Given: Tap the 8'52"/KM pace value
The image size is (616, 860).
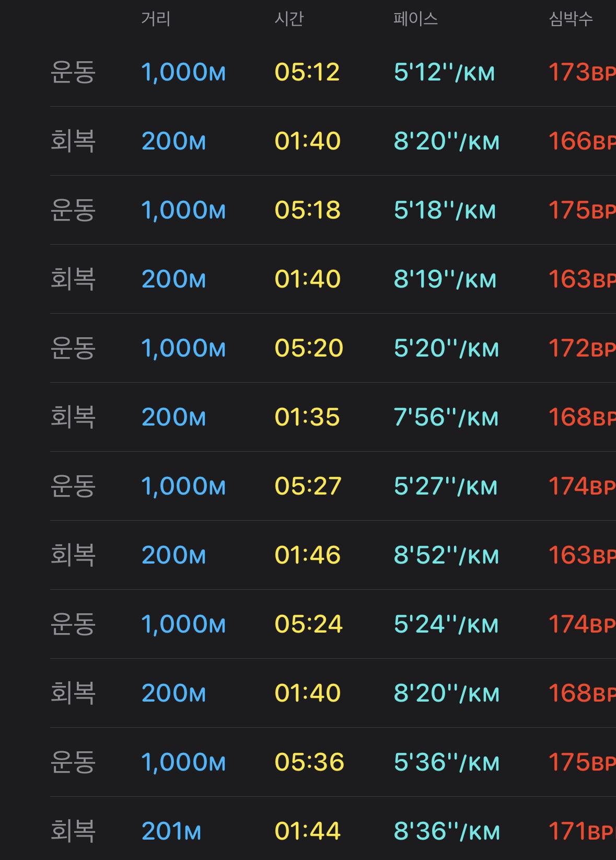Looking at the screenshot, I should pyautogui.click(x=446, y=555).
